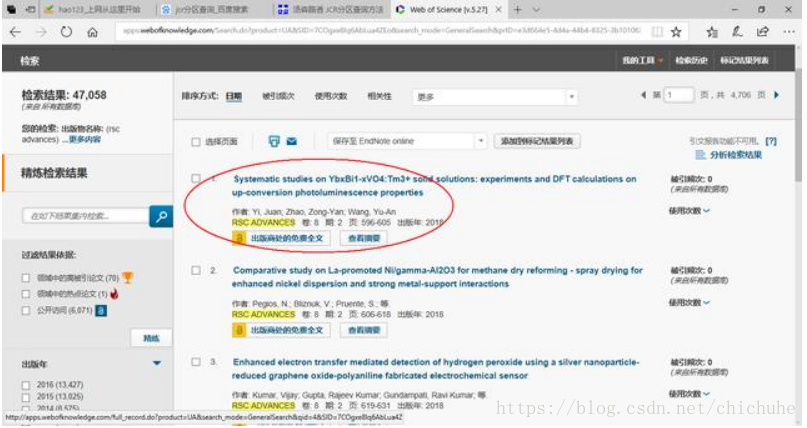Open 检索历史 in header
Image resolution: width=807 pixels, height=428 pixels.
691,61
